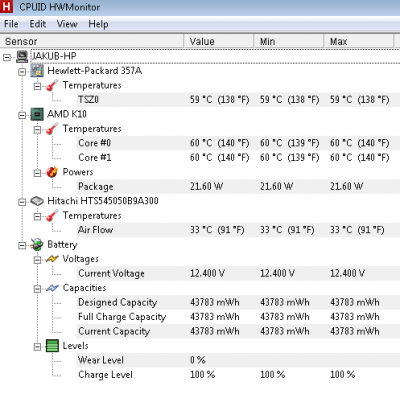Click the Min column header
This screenshot has height=398, width=400.
(x=289, y=42)
